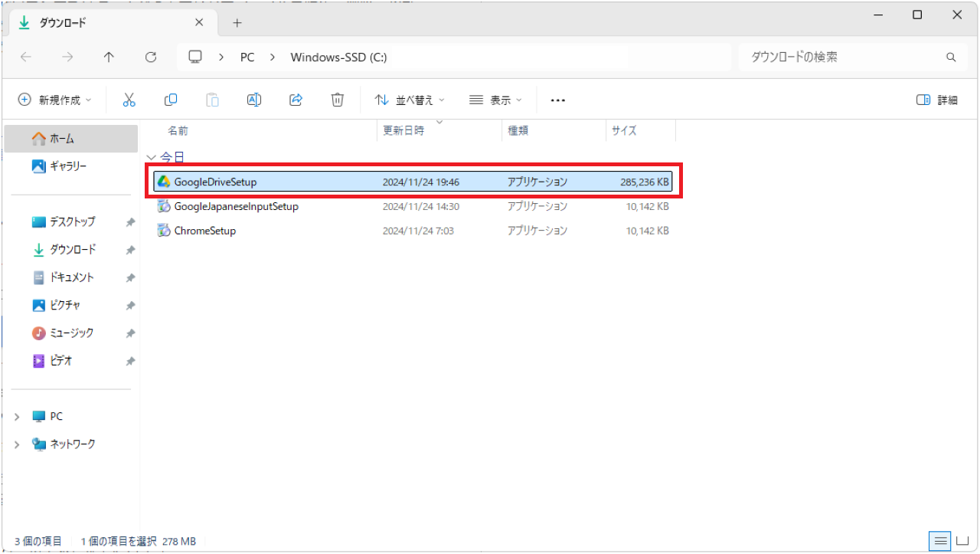Viewport: 980px width, 554px height.
Task: Open the 表示 view dropdown
Action: tap(495, 100)
